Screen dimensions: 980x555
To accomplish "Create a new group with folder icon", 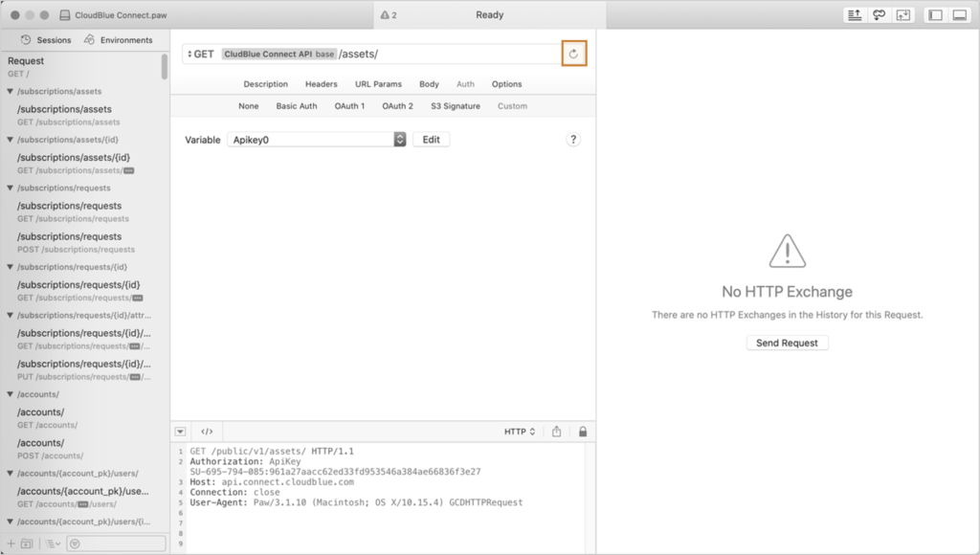I will point(27,544).
